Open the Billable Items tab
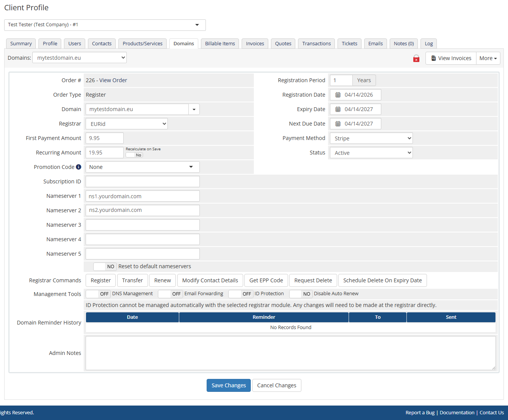 pyautogui.click(x=220, y=44)
